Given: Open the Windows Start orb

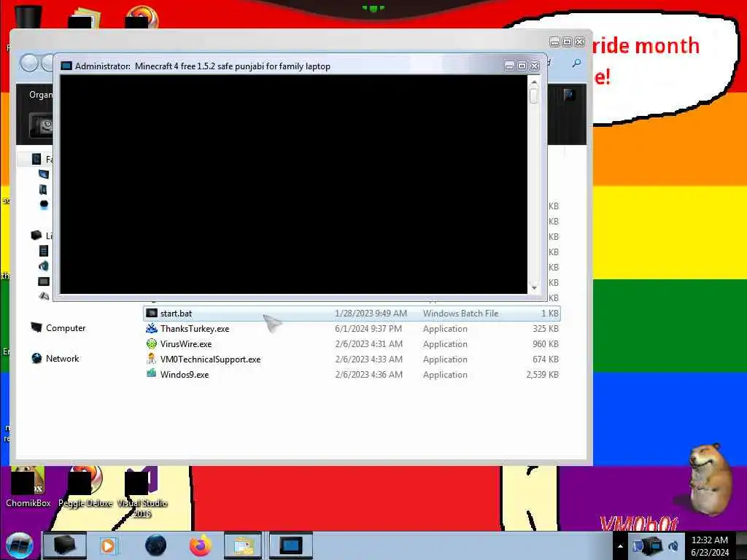Looking at the screenshot, I should pyautogui.click(x=19, y=545).
